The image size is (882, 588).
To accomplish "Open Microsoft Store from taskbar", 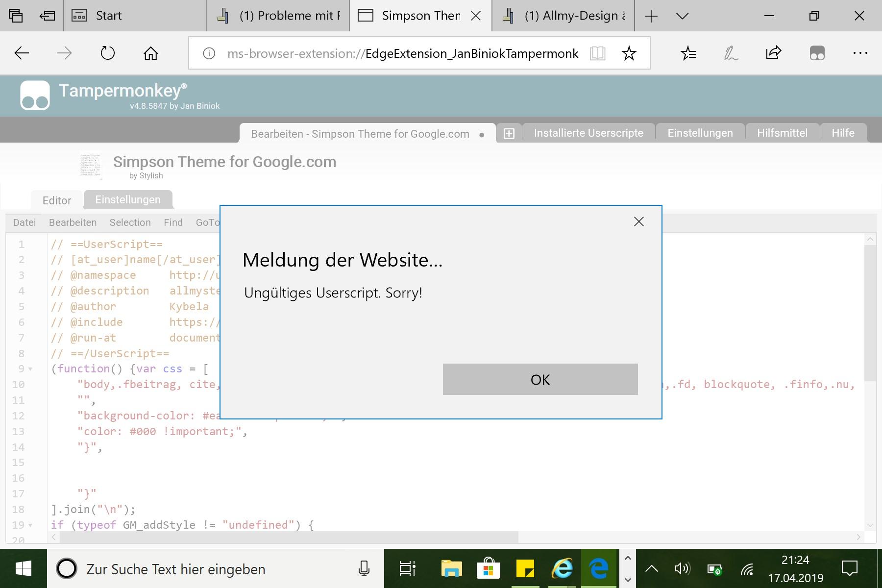I will [488, 569].
